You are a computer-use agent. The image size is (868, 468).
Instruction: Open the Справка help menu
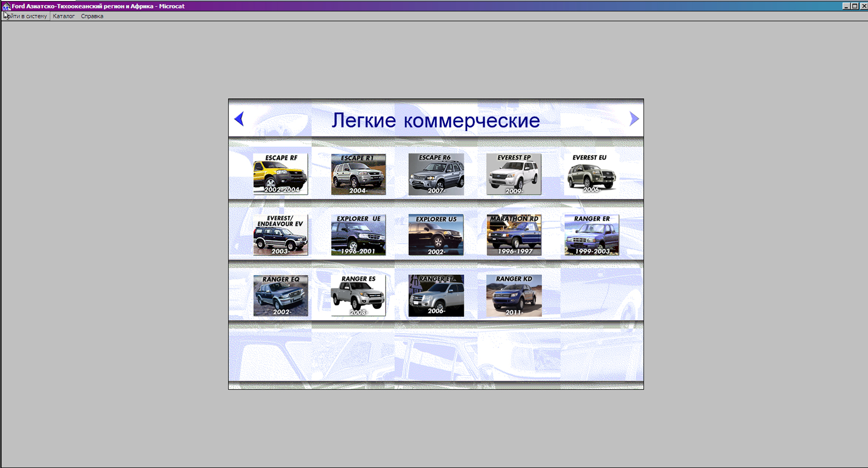point(92,16)
